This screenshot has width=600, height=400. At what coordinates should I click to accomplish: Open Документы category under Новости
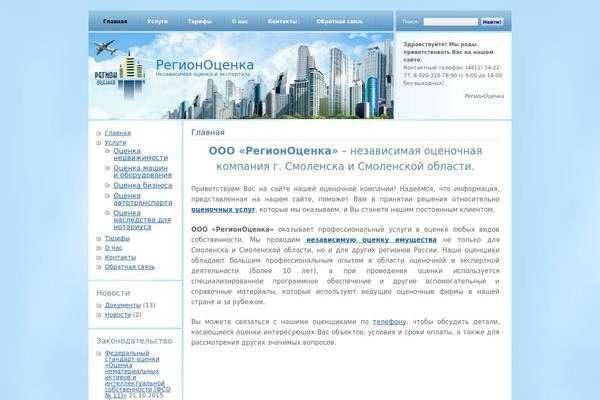[x=123, y=305]
